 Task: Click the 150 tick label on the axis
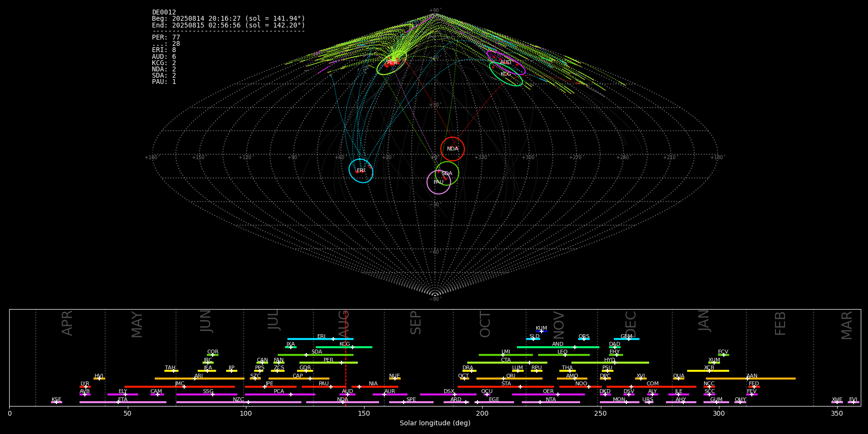pos(364,413)
